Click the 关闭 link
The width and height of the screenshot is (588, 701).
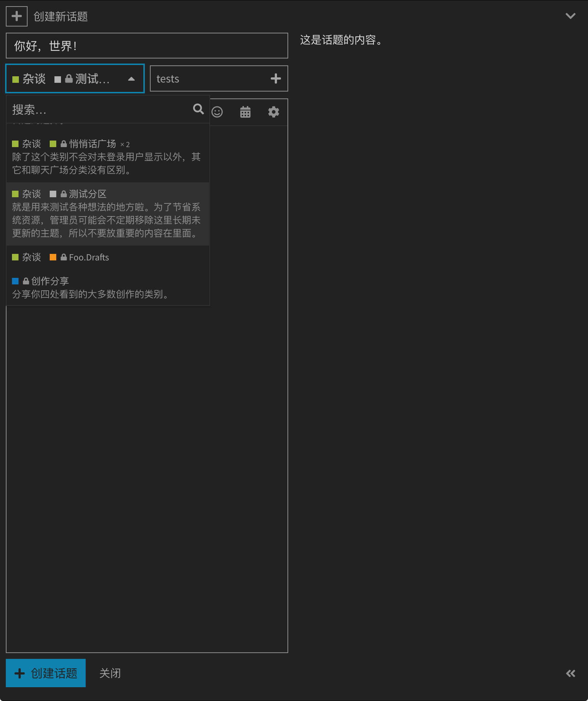point(110,673)
